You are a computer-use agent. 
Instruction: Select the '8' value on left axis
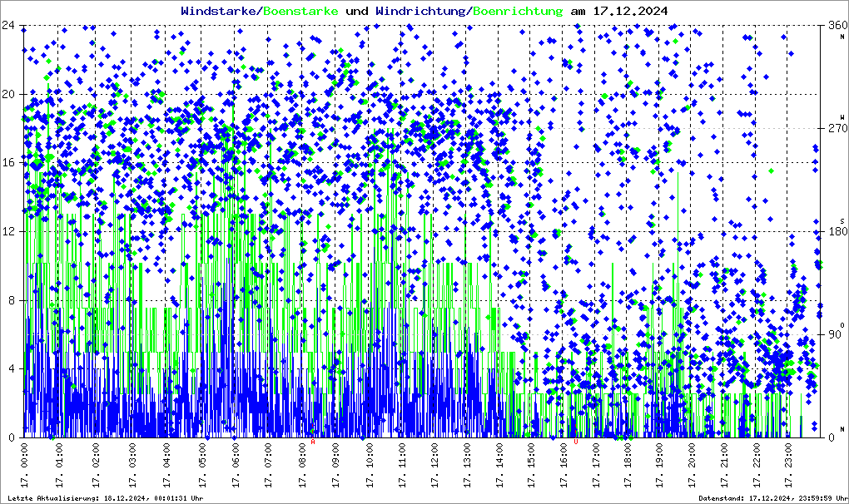point(12,300)
